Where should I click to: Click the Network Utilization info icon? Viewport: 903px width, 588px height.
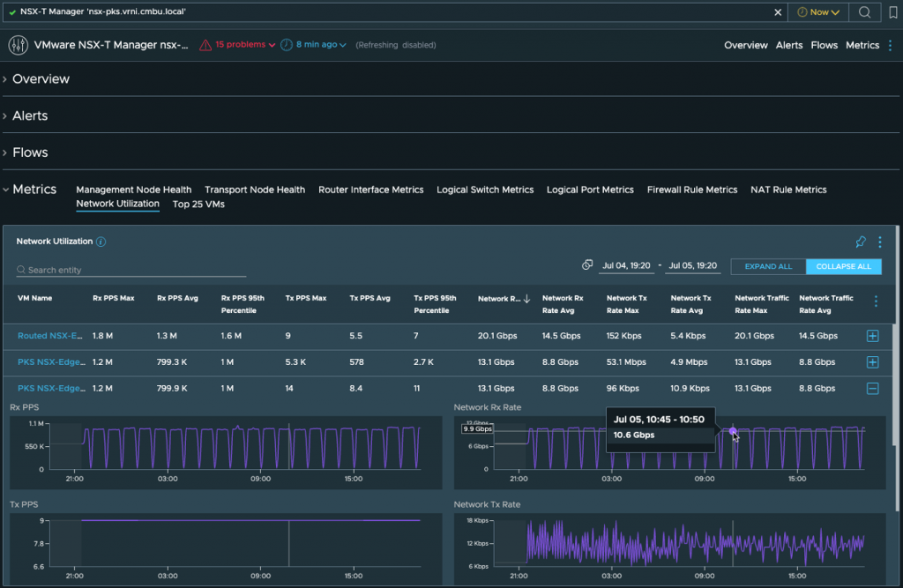[101, 242]
